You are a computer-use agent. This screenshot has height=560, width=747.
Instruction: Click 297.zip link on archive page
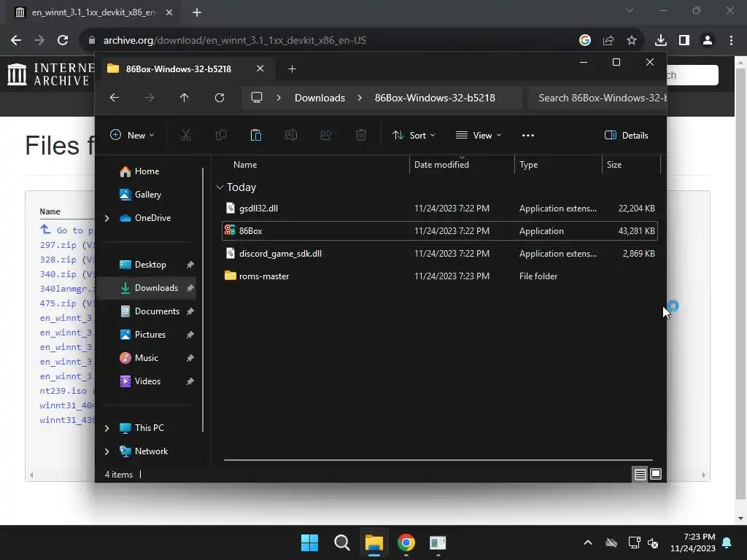[58, 245]
